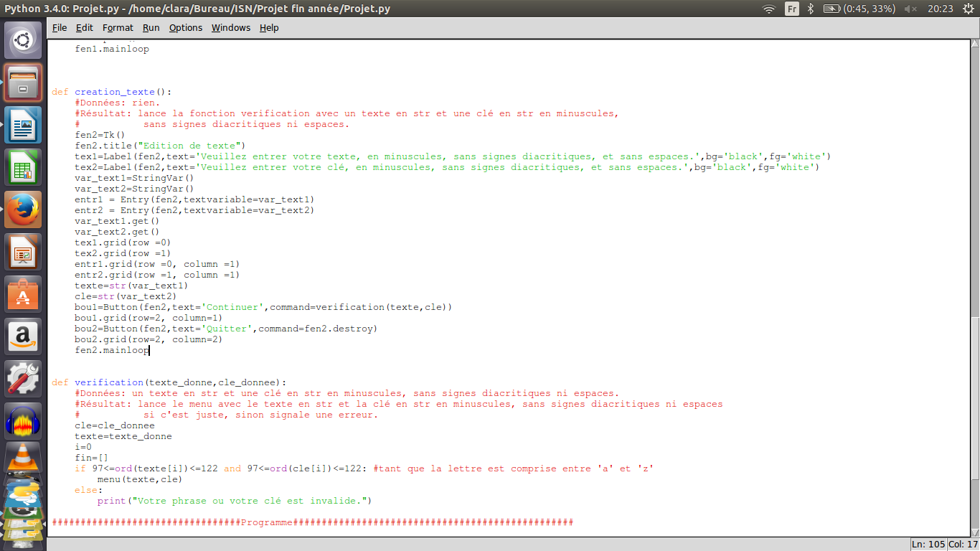The width and height of the screenshot is (980, 551).
Task: Open the Options menu
Action: (x=186, y=27)
